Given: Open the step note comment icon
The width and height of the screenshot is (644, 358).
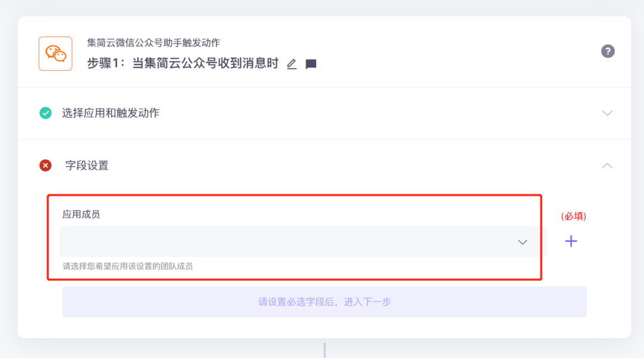Looking at the screenshot, I should tap(311, 64).
